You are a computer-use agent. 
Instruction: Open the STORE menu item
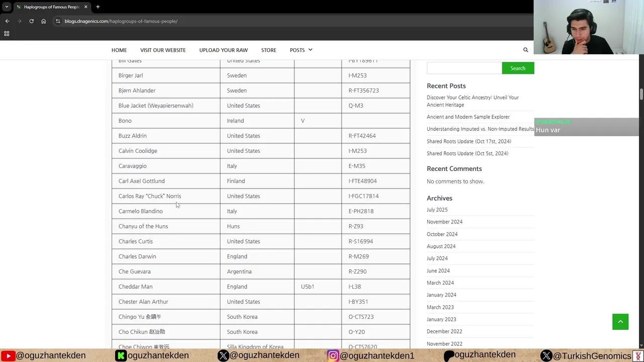click(x=269, y=50)
